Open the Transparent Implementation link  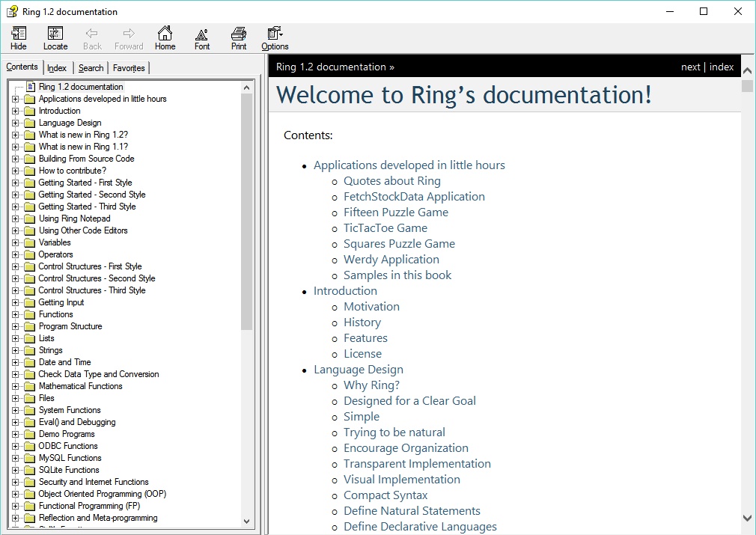click(417, 464)
